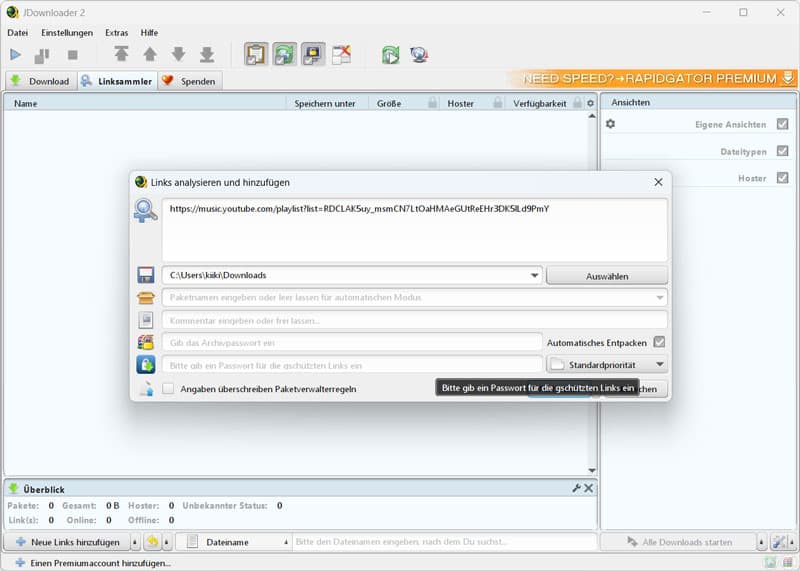
Task: Expand arrow beside Alle Downloads starten
Action: 761,542
